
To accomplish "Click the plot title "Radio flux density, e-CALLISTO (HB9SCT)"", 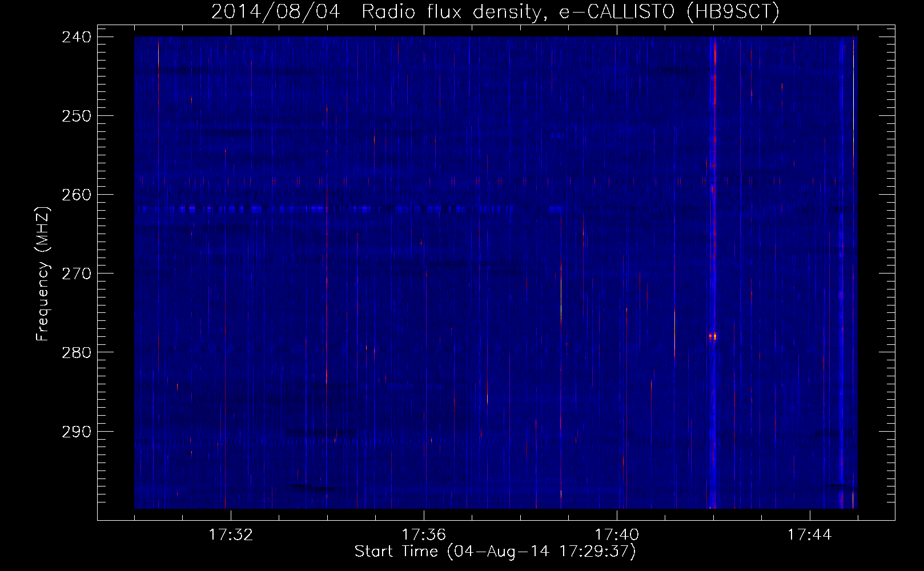I will click(571, 11).
